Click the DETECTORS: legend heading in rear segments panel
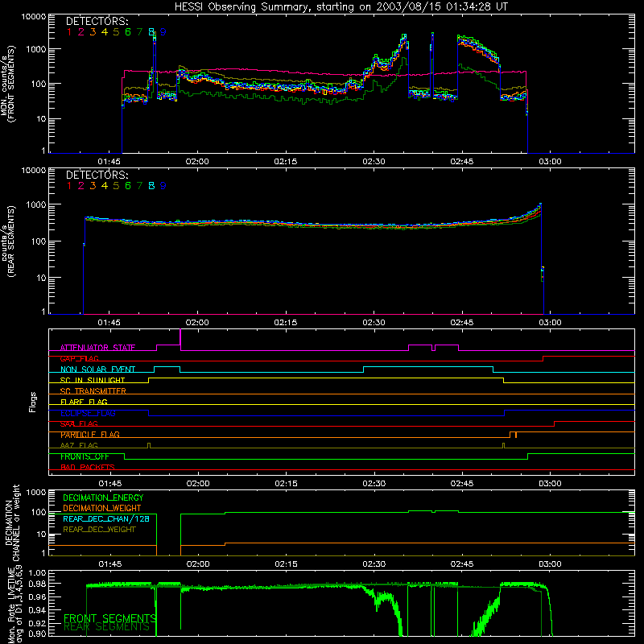644x644 pixels. (97, 175)
